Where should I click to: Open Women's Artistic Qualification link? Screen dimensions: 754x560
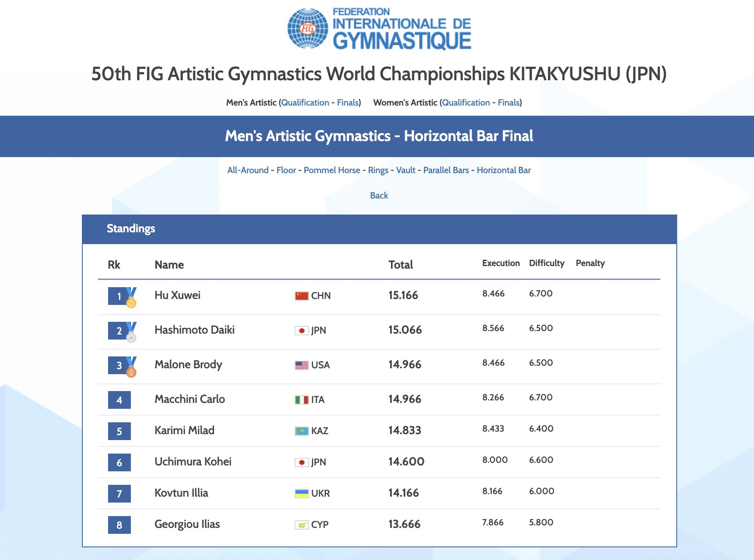click(466, 103)
